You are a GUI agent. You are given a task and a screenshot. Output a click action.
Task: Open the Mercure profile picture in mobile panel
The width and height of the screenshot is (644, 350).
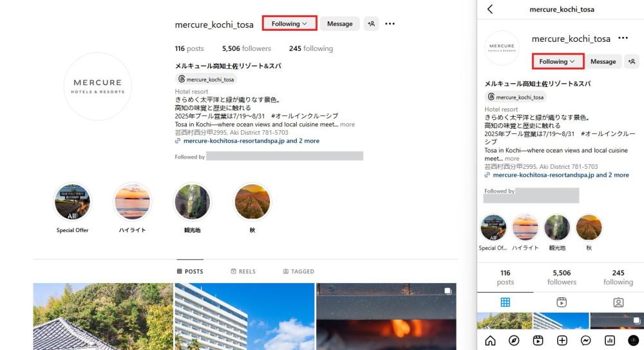click(502, 48)
